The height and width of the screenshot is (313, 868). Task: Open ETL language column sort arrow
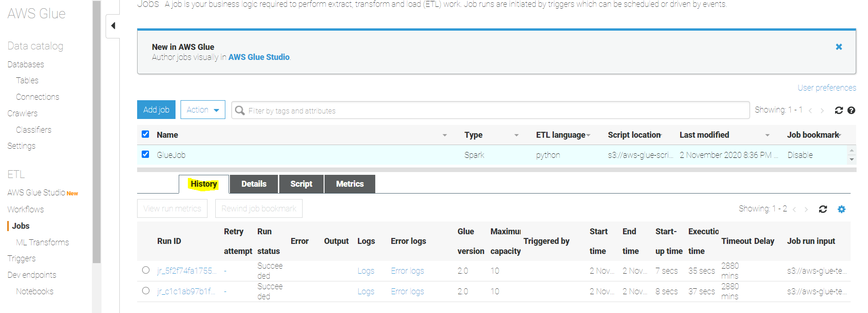tap(588, 135)
